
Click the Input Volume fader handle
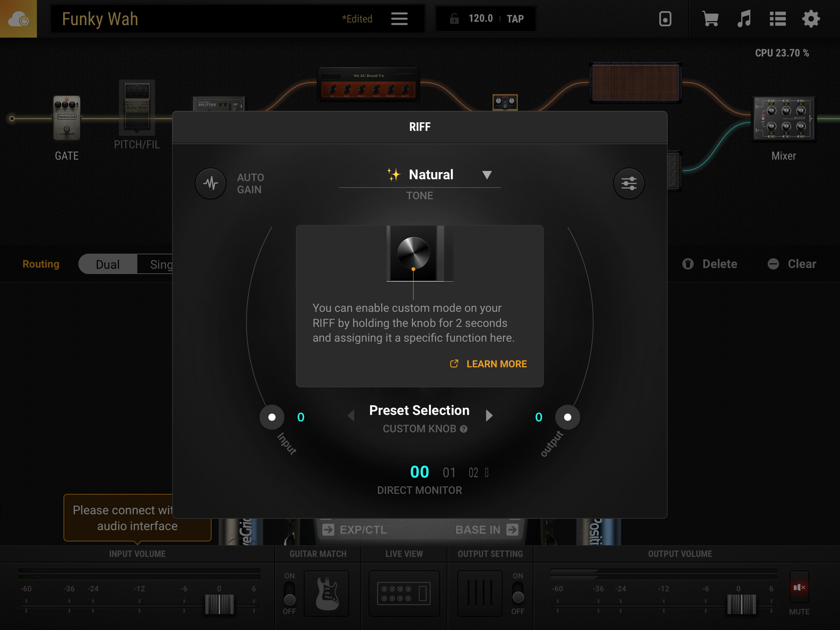[219, 604]
